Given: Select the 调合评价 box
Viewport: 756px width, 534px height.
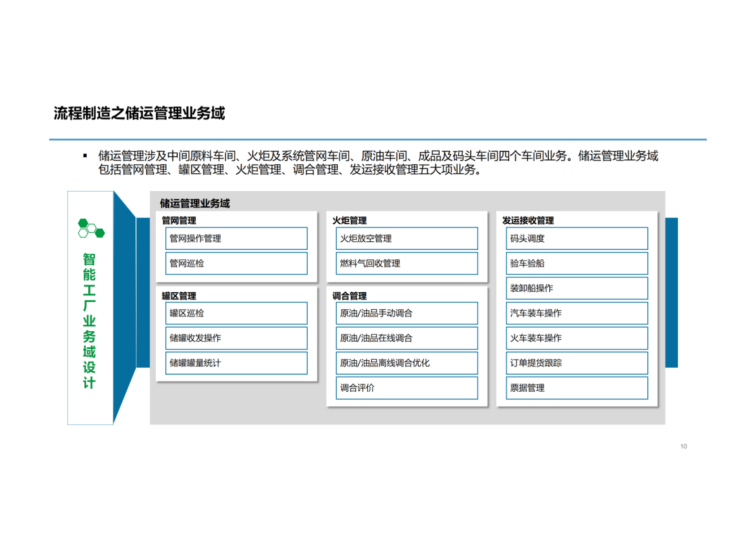Looking at the screenshot, I should point(407,388).
